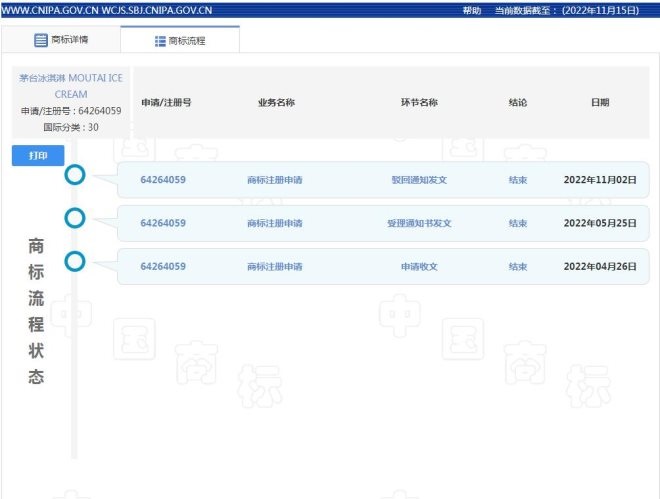
Task: Switch to the 商标详情 tab
Action: tap(60, 41)
